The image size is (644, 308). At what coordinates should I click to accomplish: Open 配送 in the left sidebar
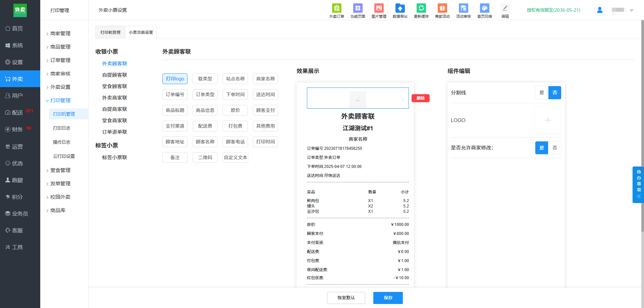20,112
